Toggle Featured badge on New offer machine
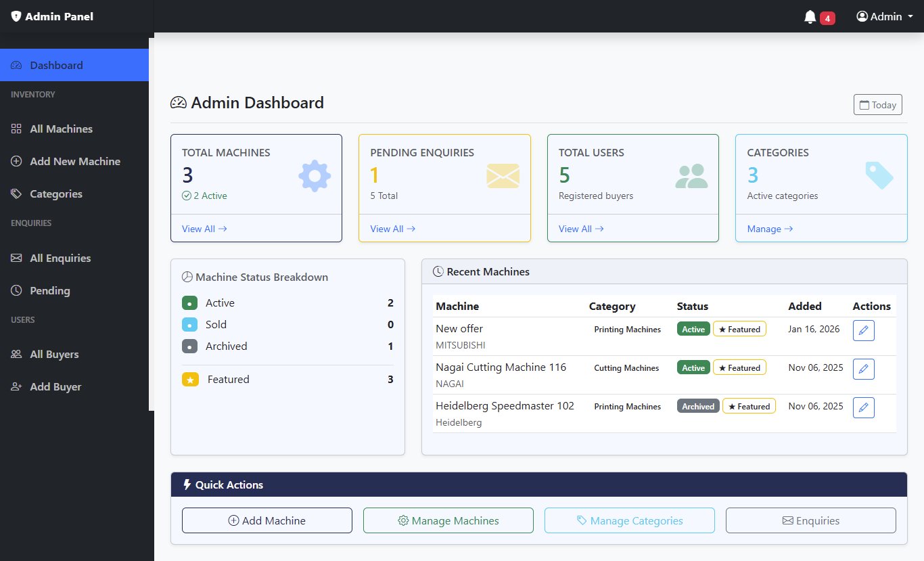Image resolution: width=924 pixels, height=561 pixels. pos(739,329)
